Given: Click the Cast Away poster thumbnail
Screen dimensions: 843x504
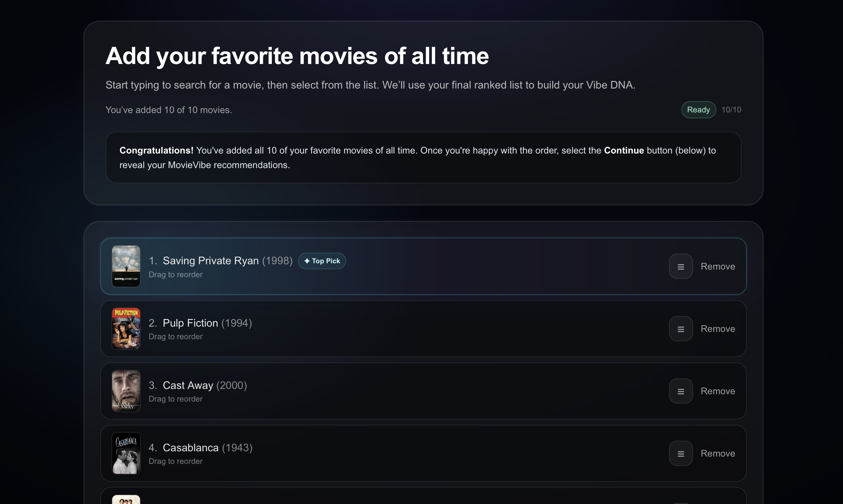Looking at the screenshot, I should coord(126,391).
